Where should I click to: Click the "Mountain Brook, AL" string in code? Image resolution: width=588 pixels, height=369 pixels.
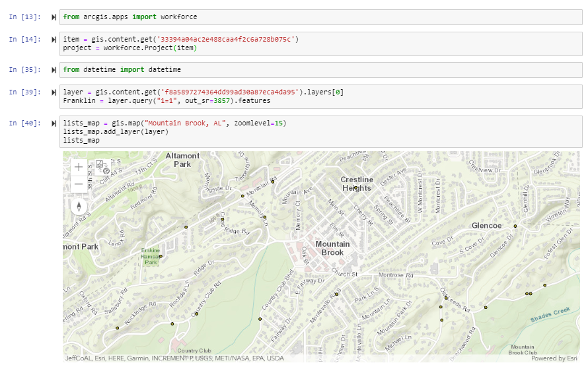pos(185,123)
